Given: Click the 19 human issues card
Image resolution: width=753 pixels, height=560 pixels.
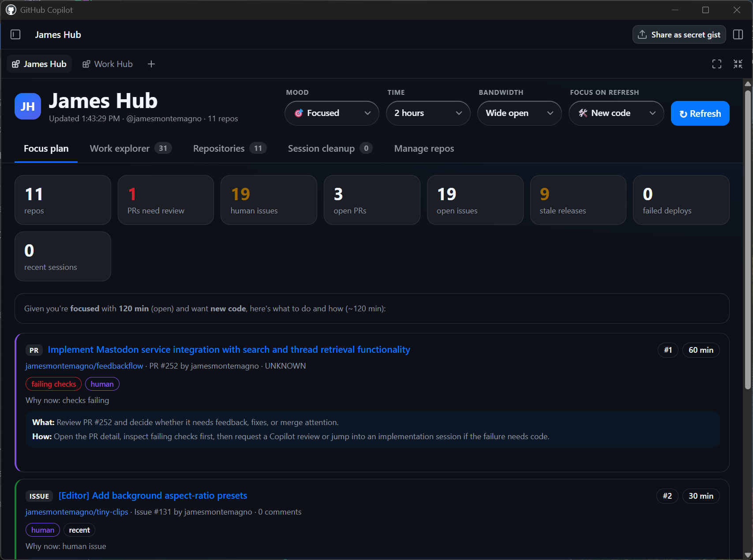Looking at the screenshot, I should [269, 200].
